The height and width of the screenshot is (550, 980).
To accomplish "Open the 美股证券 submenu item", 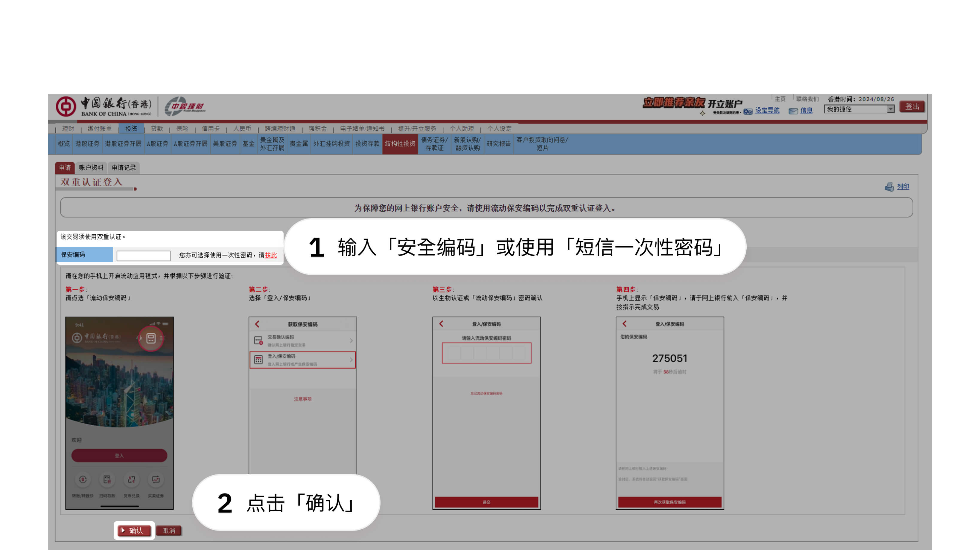I will click(x=225, y=144).
